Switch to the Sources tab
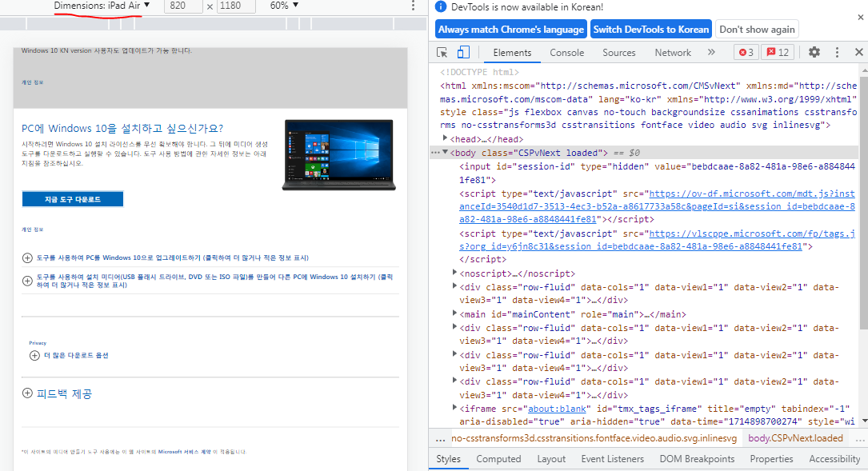The image size is (868, 471). 619,53
